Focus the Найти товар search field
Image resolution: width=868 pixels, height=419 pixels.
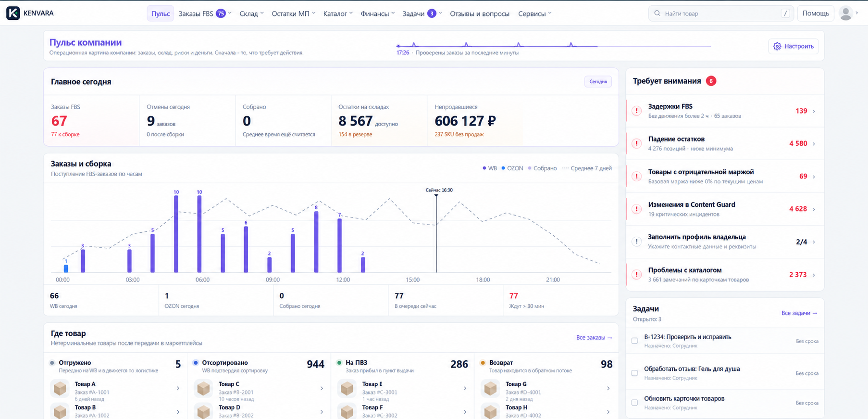point(721,13)
